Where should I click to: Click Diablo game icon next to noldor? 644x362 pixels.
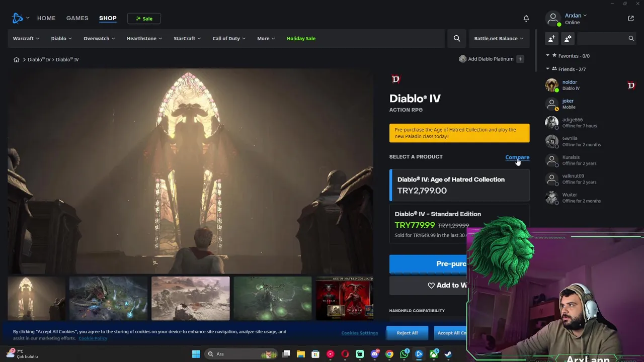[631, 85]
